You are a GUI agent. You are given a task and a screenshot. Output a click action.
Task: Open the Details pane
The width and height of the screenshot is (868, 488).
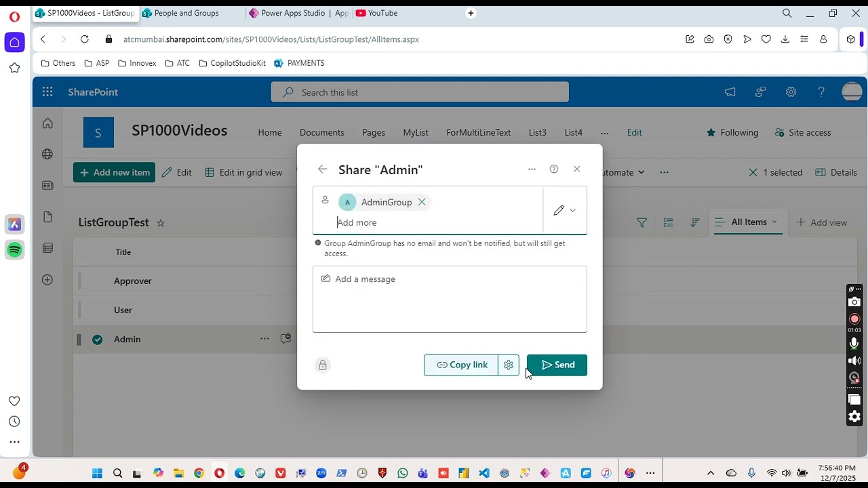point(836,172)
